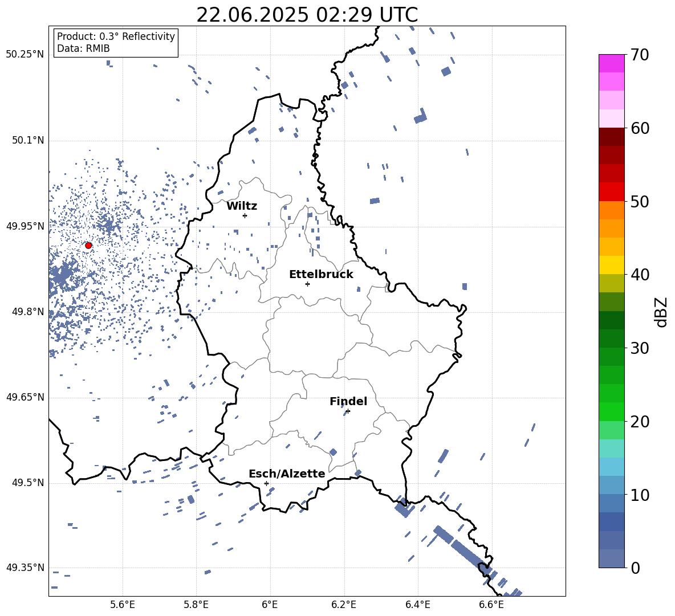Viewport: 675px width, 616px height.
Task: Click the 'Wiltz' city label
Action: pyautogui.click(x=242, y=206)
